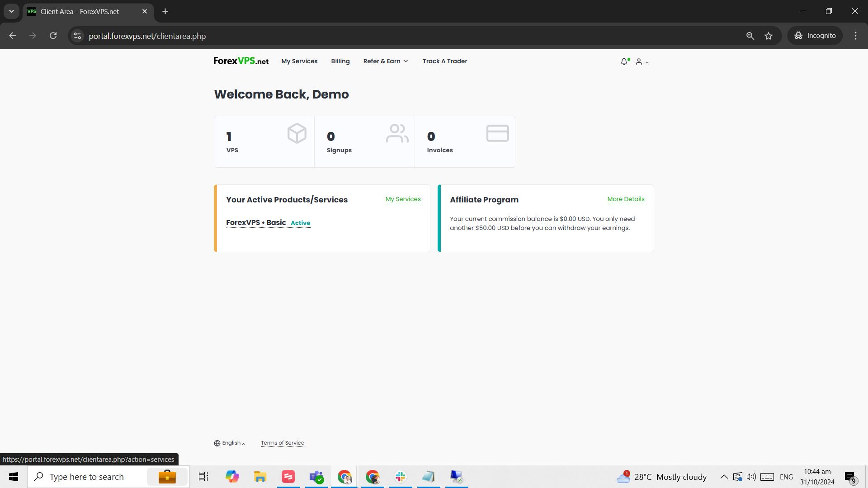Viewport: 868px width, 488px height.
Task: Open Task View on taskbar
Action: (203, 477)
